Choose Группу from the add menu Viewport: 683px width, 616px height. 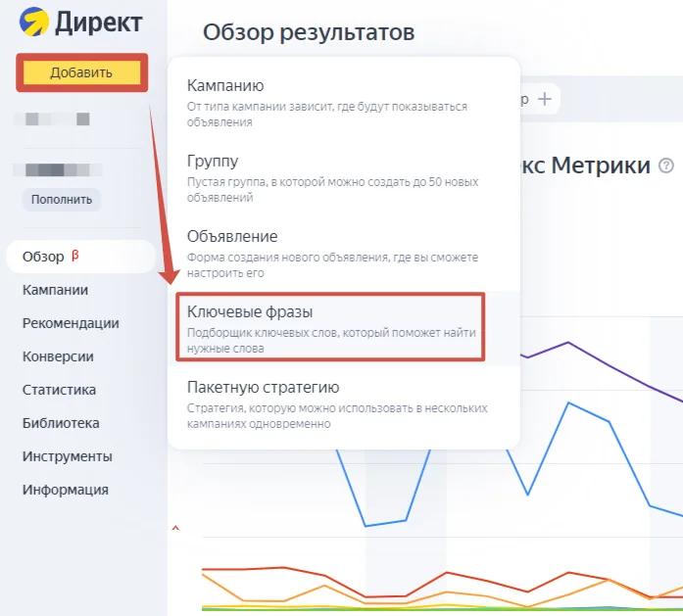tap(344, 178)
